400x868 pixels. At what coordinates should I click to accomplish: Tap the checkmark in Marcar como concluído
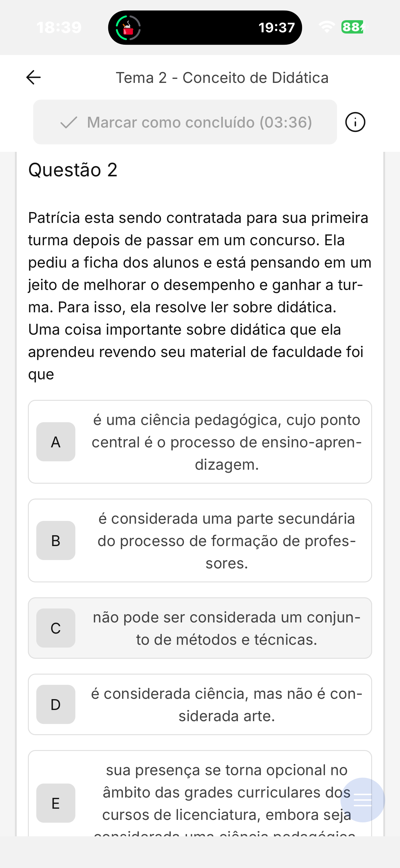click(x=69, y=122)
